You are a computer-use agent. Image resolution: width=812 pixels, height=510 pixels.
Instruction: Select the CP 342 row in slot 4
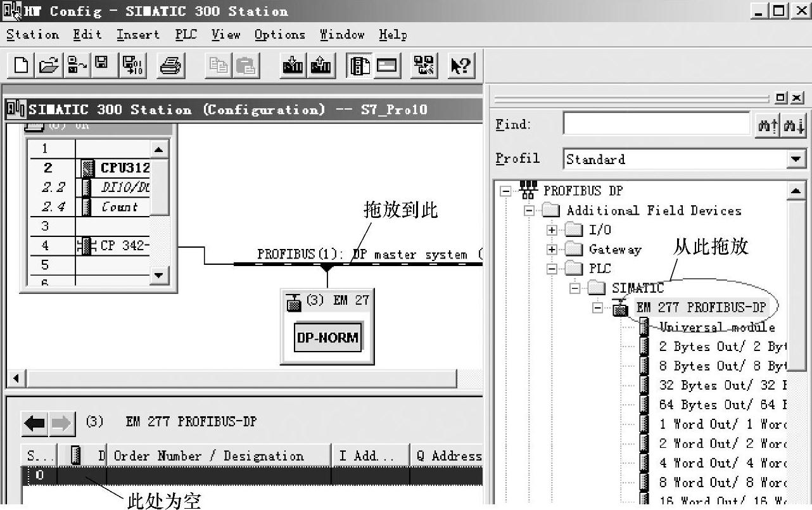[x=89, y=245]
